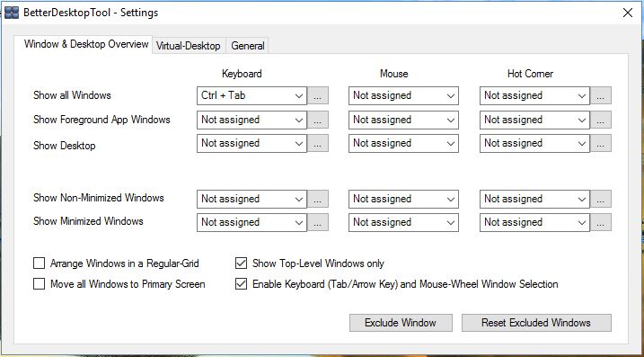Screen dimensions: 644x357
Task: Click ellipsis button beside Show all Windows hot corner
Action: click(601, 95)
